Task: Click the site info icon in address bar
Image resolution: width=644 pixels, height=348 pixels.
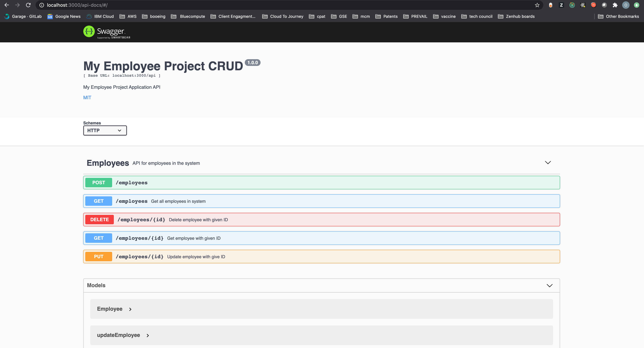Action: (42, 5)
